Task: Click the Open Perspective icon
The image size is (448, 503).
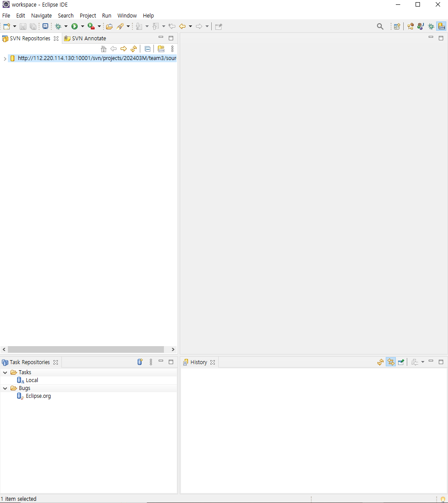Action: click(x=397, y=27)
